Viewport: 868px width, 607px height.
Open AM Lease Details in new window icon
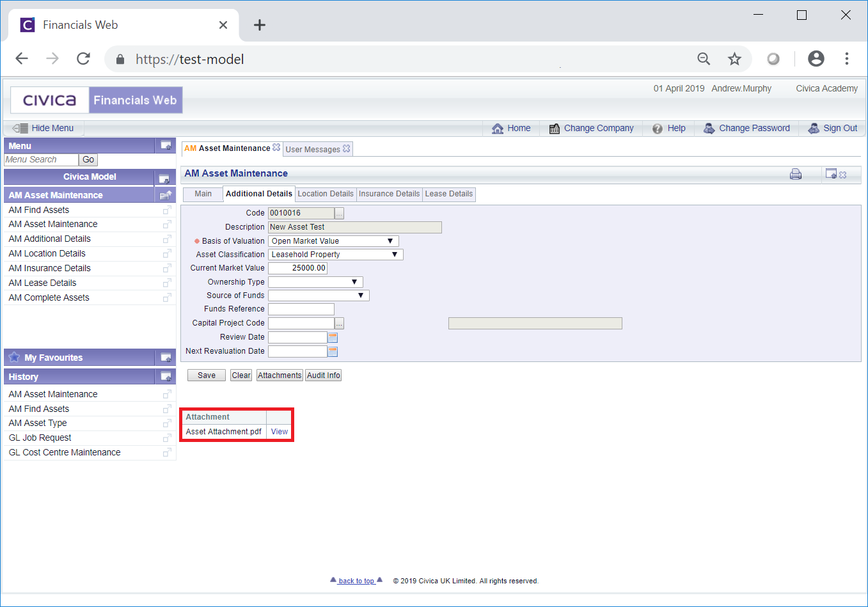(x=167, y=283)
